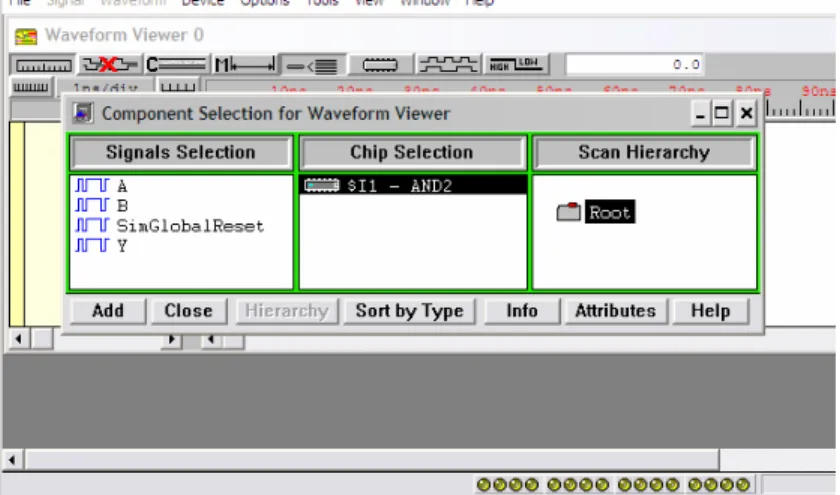The height and width of the screenshot is (495, 840).
Task: Click left scroll arrow of signal name pane
Action: pyautogui.click(x=19, y=339)
